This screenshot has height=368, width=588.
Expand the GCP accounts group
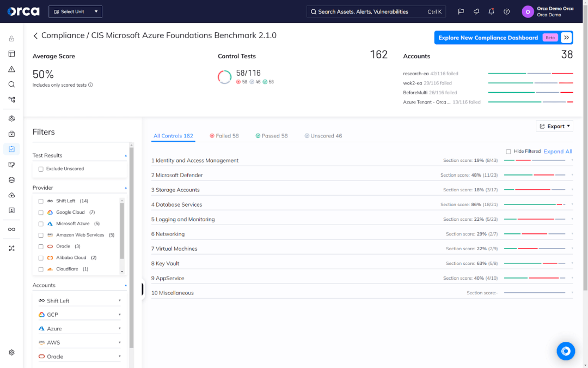pyautogui.click(x=80, y=315)
